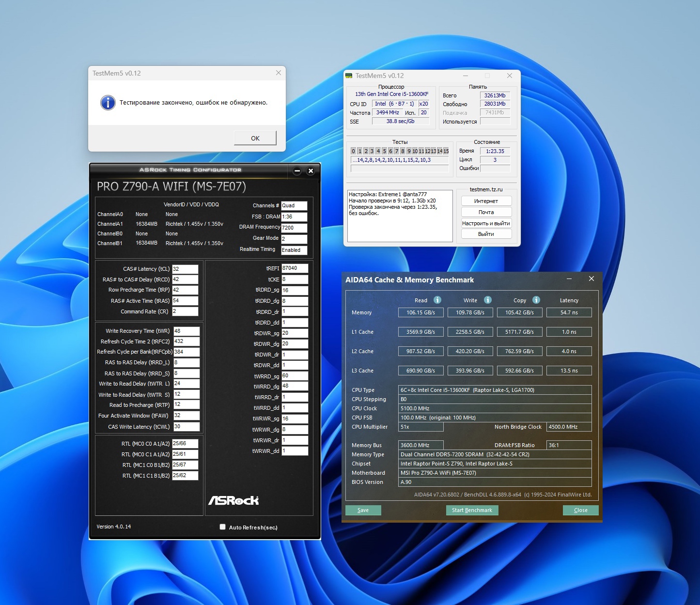This screenshot has height=605, width=700.
Task: Select the CAS# Latency (tCL) value field
Action: tap(186, 269)
